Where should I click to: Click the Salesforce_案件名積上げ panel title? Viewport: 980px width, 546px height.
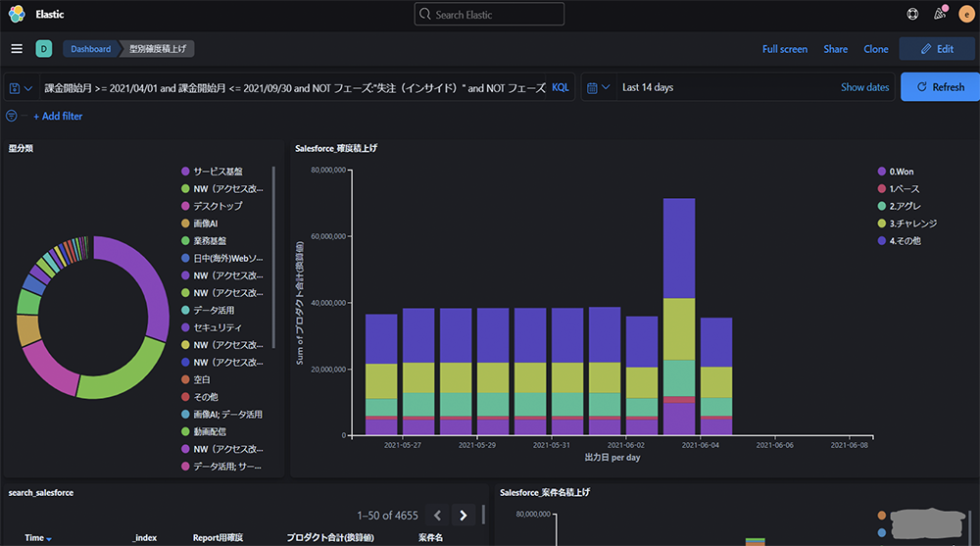[x=545, y=493]
